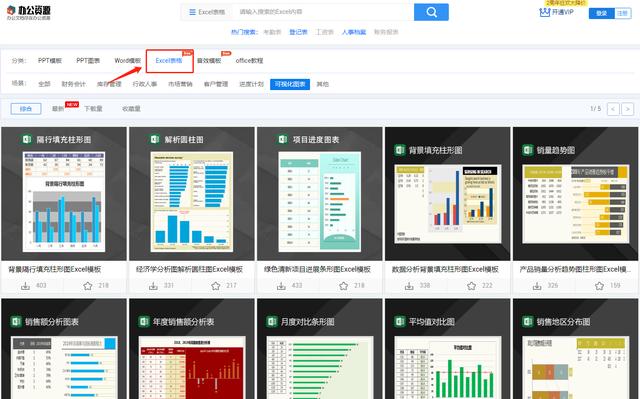Click download icon under 数据分析背景填充柱形图Excel模板
This screenshot has width=640, height=399.
click(409, 286)
